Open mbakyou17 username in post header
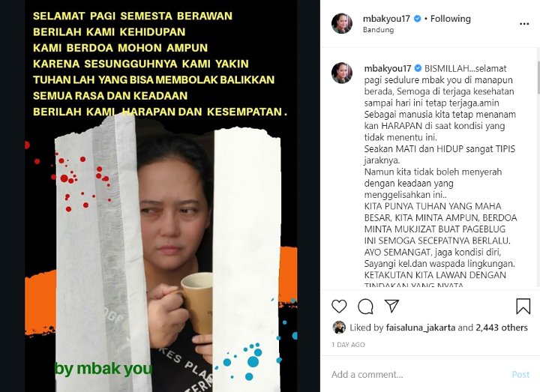 [386, 19]
